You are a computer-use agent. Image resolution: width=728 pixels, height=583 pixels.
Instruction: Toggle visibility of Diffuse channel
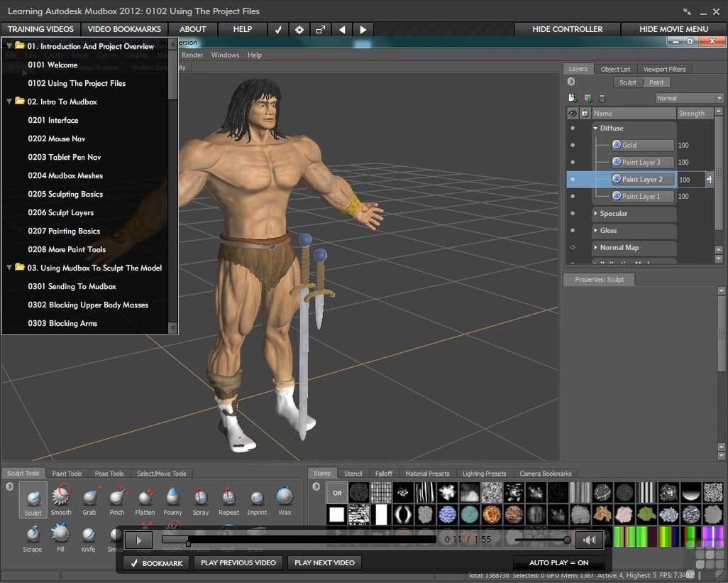tap(573, 128)
